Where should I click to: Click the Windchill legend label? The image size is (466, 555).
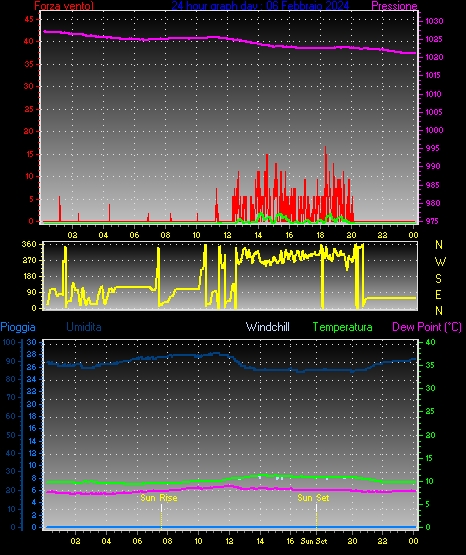click(268, 327)
